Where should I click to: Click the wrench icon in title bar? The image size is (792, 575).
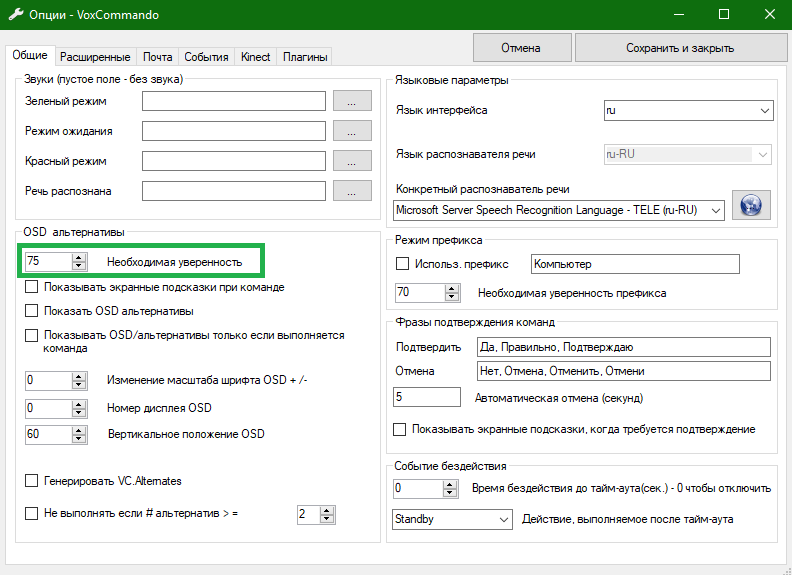[16, 15]
